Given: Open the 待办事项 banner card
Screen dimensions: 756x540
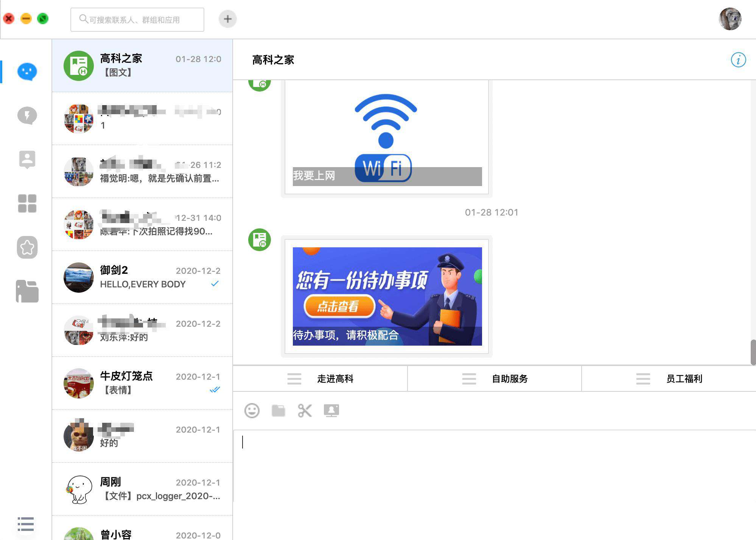Looking at the screenshot, I should point(387,296).
